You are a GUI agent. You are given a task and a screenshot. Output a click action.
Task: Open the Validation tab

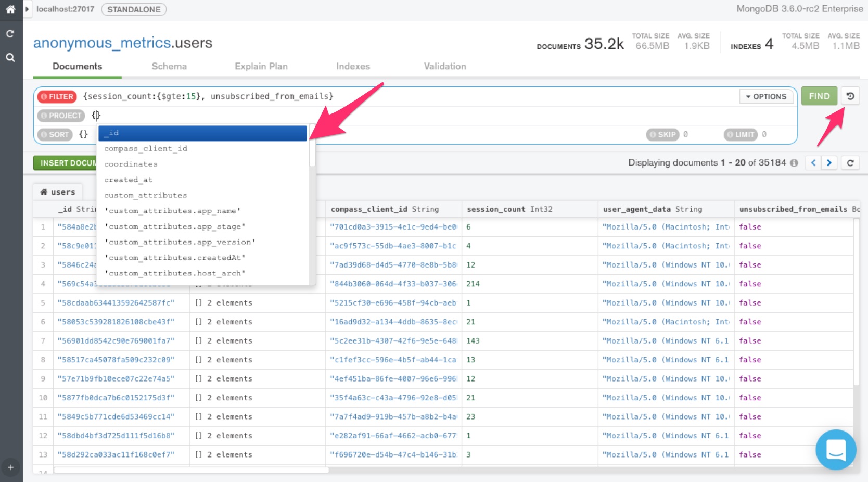[445, 66]
